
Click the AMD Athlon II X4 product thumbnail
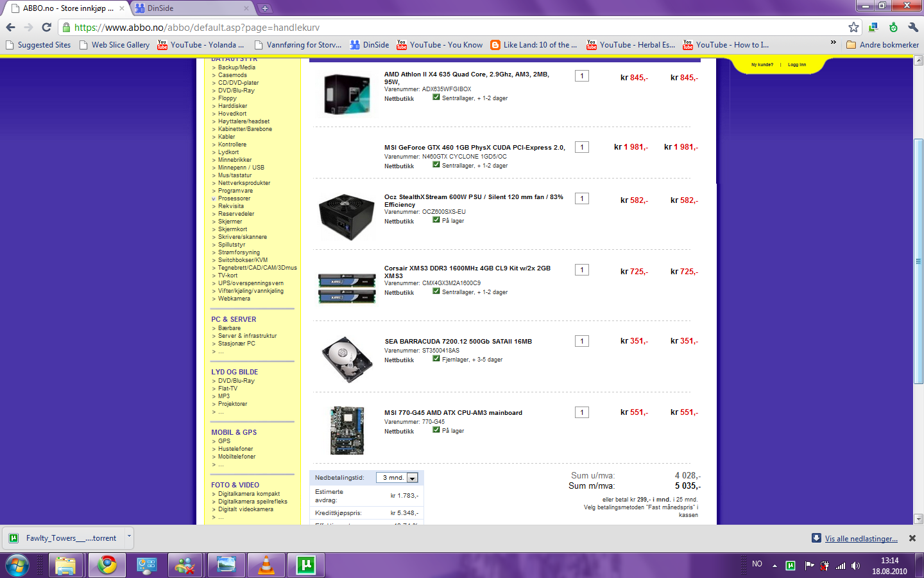click(x=346, y=94)
